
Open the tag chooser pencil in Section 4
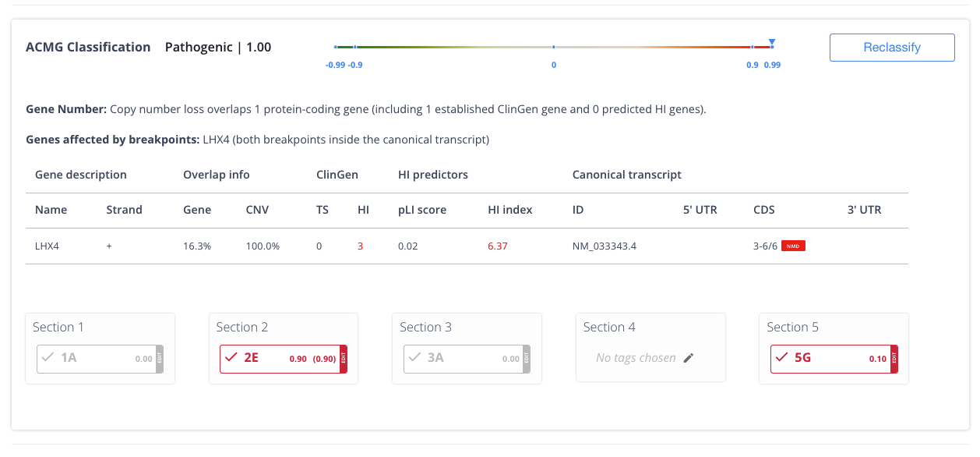689,357
